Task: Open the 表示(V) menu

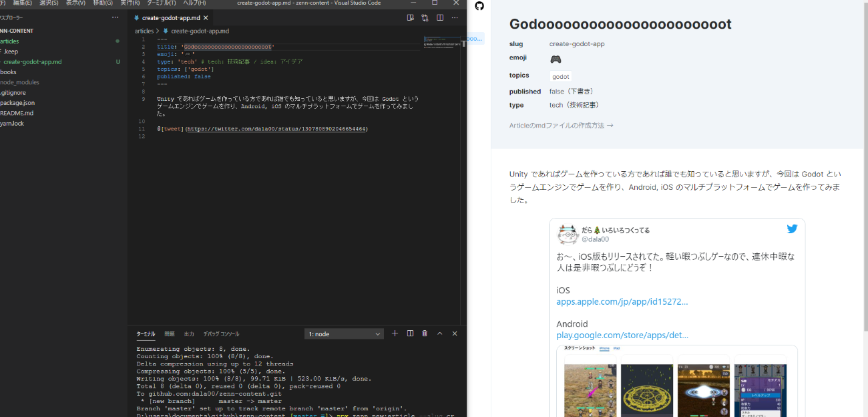Action: 75,3
